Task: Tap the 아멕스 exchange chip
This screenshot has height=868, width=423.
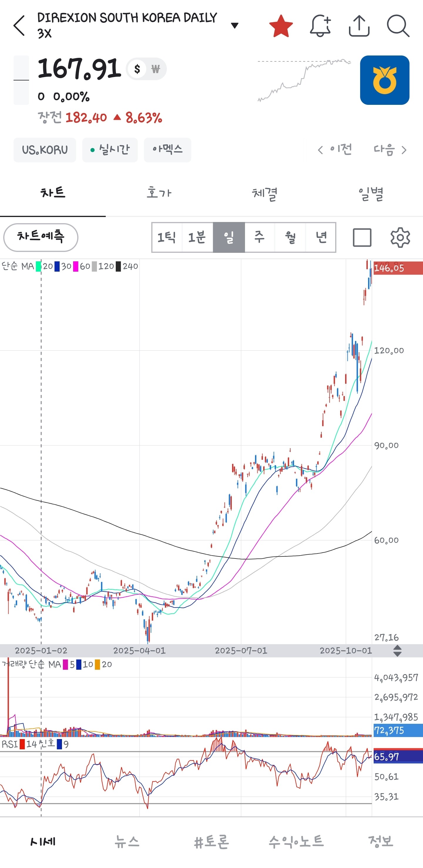Action: pyautogui.click(x=167, y=150)
